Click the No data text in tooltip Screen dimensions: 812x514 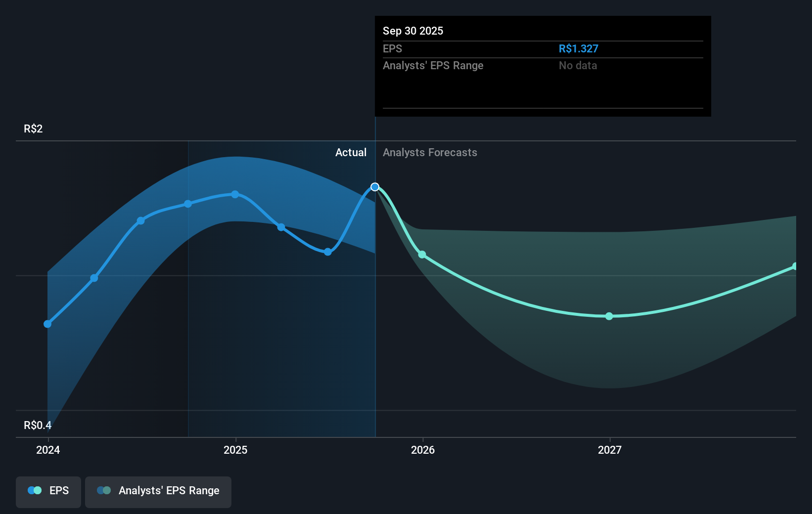click(x=578, y=65)
